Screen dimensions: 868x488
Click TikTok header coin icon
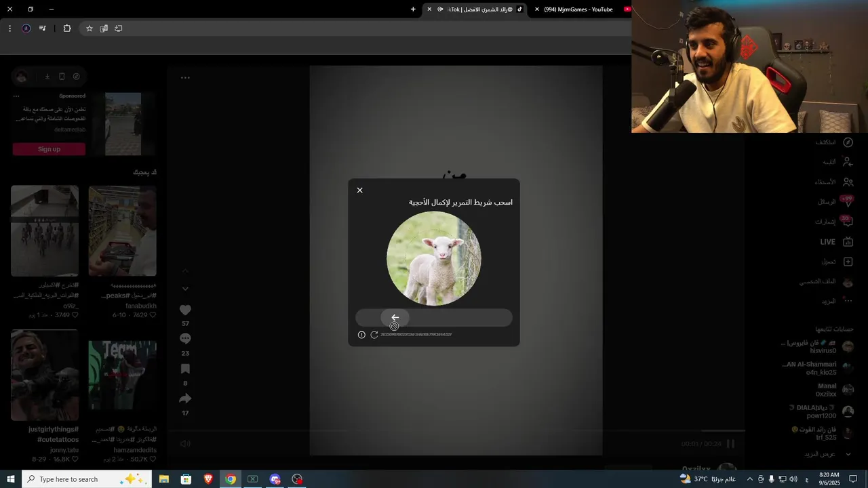tap(77, 77)
